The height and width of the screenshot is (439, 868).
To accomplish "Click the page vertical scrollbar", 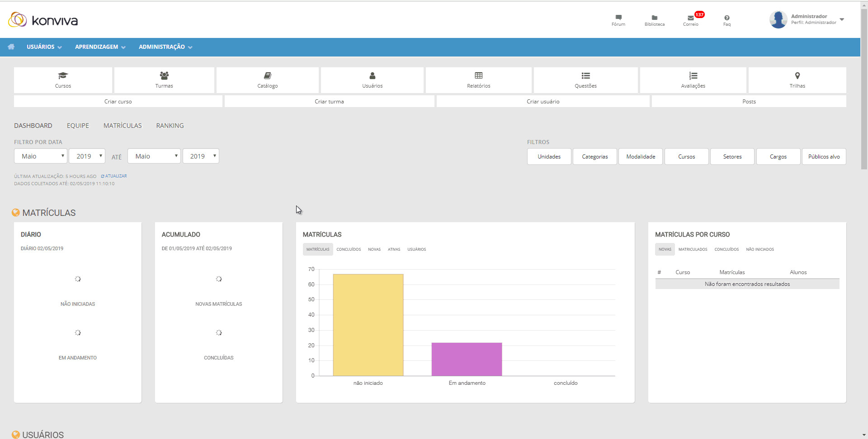I will 864,90.
